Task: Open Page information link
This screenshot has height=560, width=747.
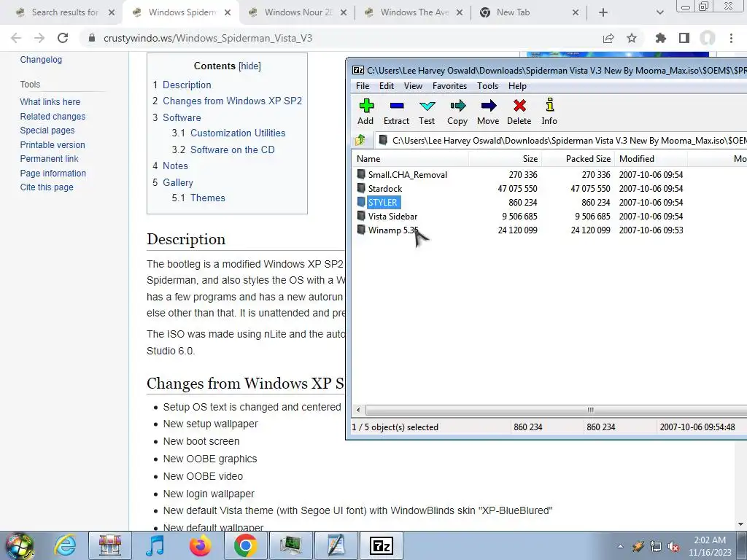Action: (53, 174)
